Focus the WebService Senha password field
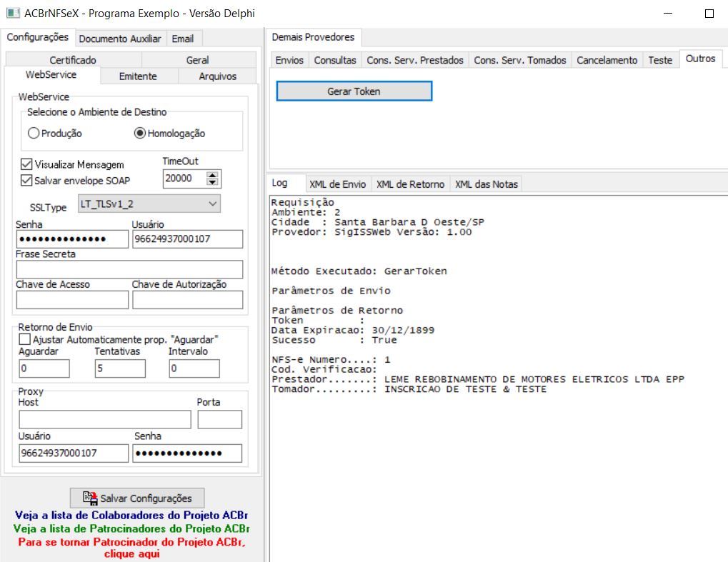728x562 pixels. [72, 239]
